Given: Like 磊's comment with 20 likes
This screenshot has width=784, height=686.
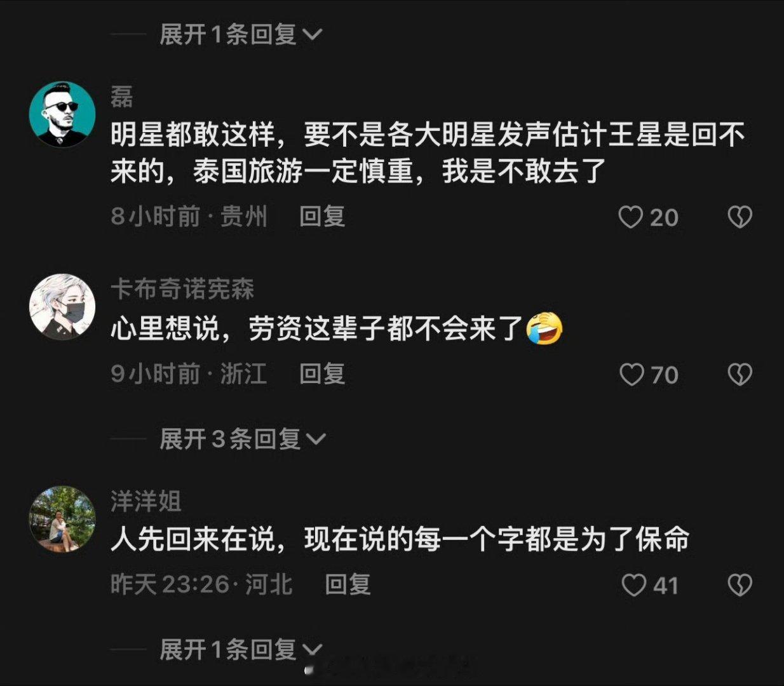Looking at the screenshot, I should [x=630, y=217].
